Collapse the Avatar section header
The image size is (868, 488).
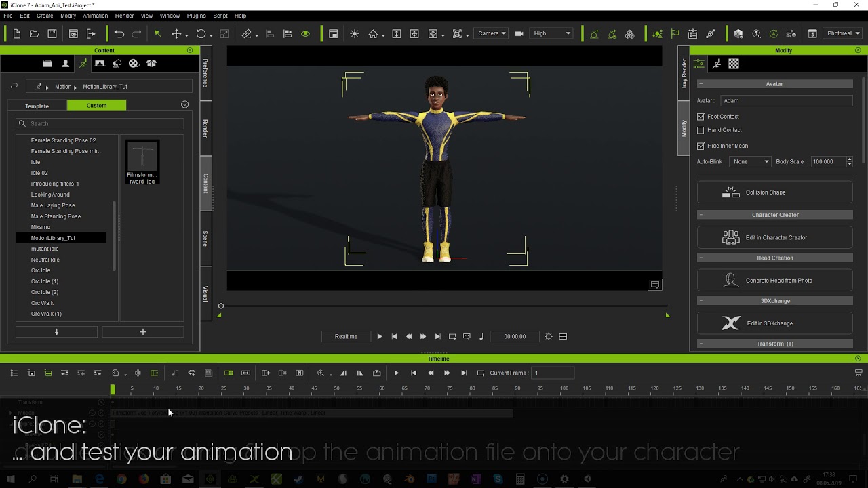[x=774, y=84]
